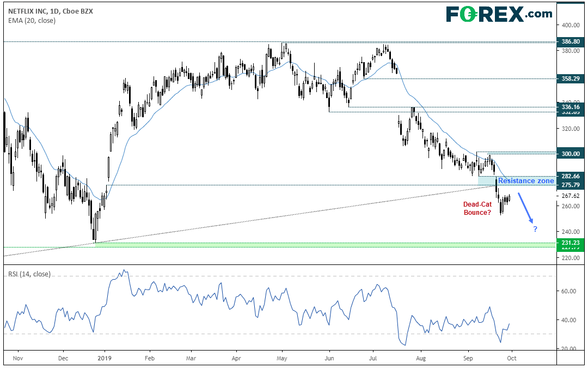The image size is (588, 368).
Task: Click the NETFLIX INC, 1D, Cboe BZX title
Action: point(51,11)
